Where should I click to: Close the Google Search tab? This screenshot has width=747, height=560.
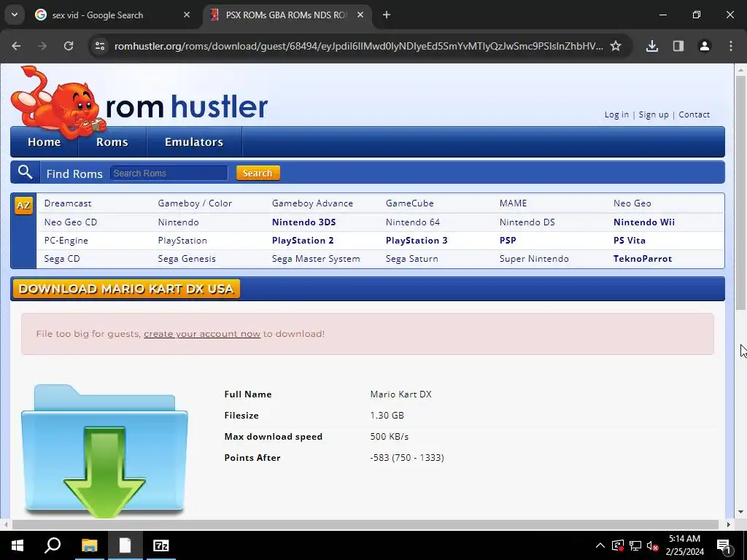[187, 15]
